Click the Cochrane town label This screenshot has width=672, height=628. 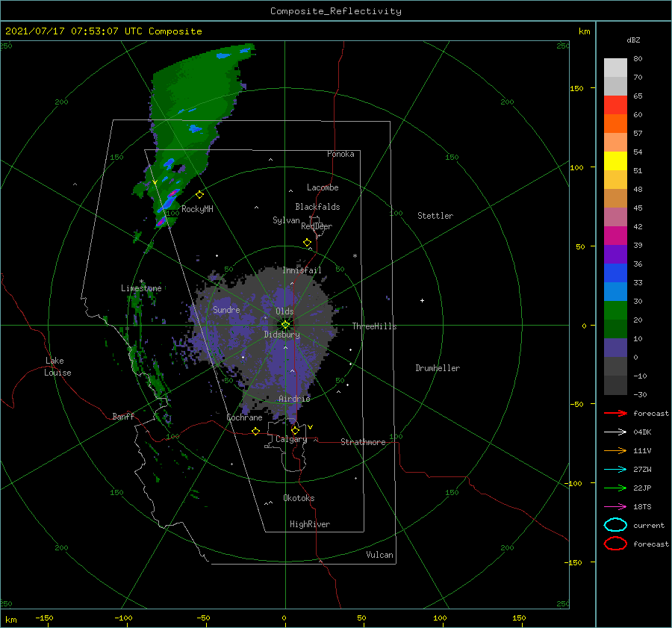pyautogui.click(x=244, y=417)
